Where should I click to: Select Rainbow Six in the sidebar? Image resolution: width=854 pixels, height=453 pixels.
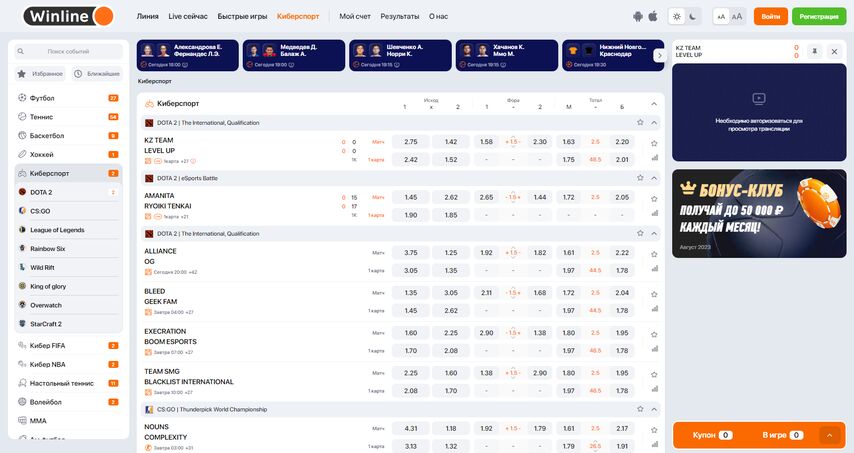tap(68, 248)
